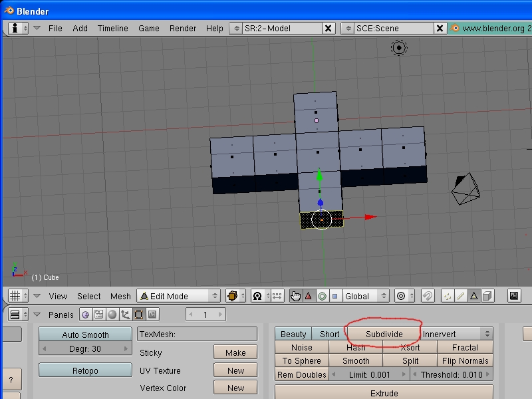This screenshot has width=532, height=399.
Task: Switch to face select mode
Action: point(474,296)
